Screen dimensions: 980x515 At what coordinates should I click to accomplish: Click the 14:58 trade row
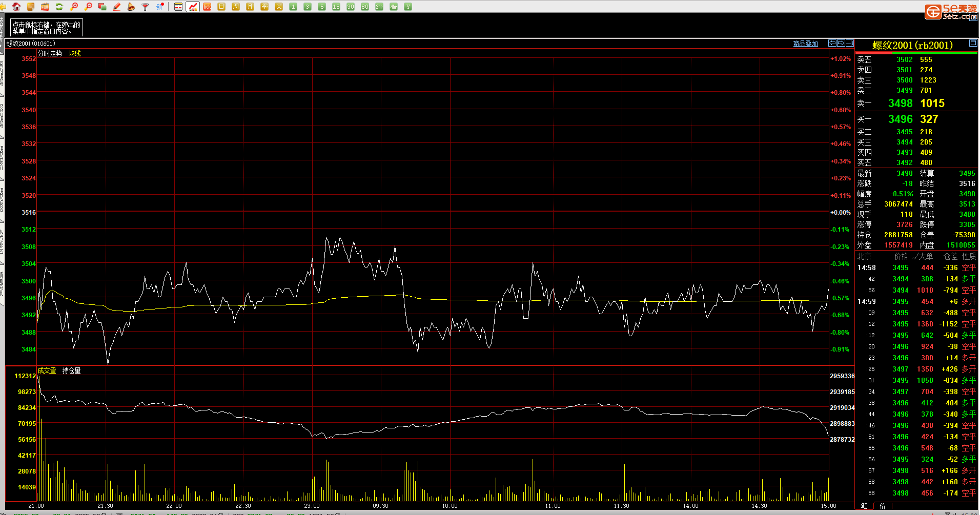[x=916, y=267]
